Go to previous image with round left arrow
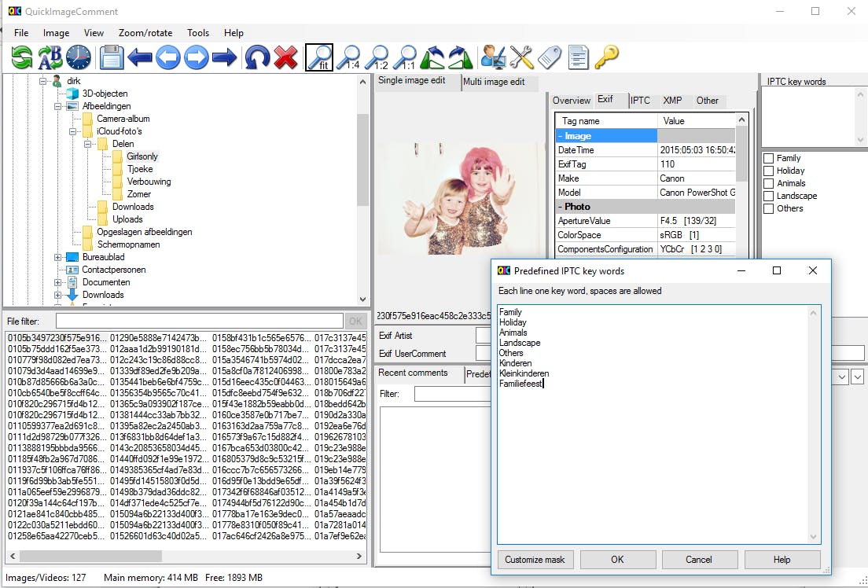 point(167,57)
